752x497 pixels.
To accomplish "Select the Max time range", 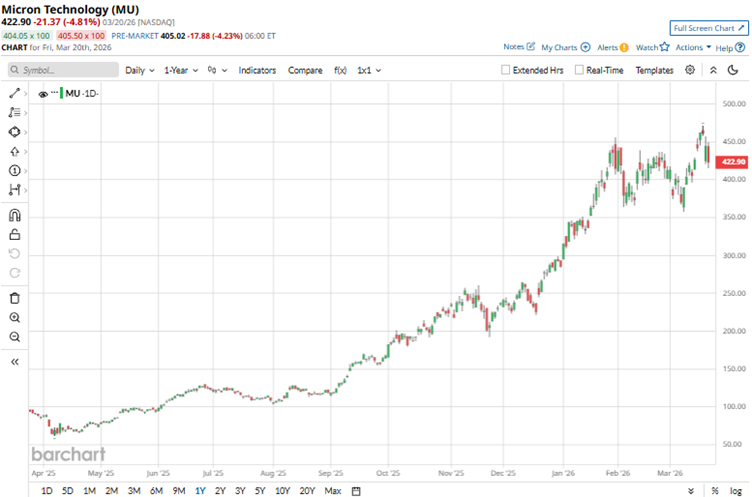I will pos(333,491).
